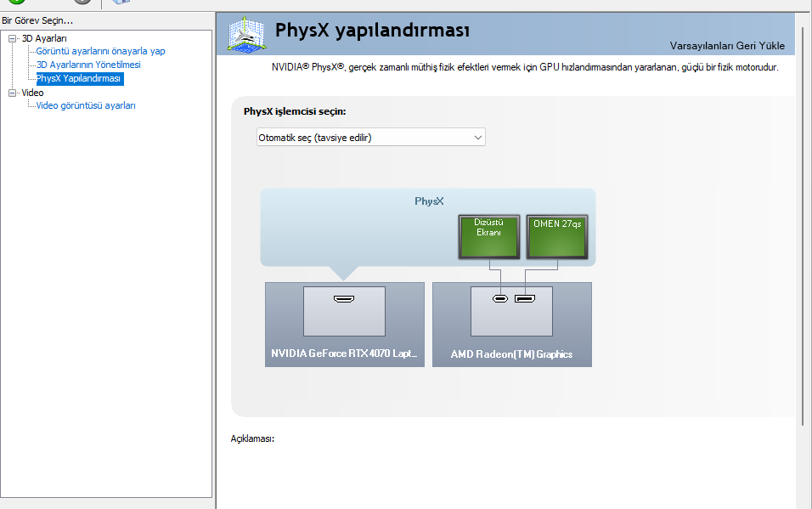Click the Video tree label
Image resolution: width=812 pixels, height=509 pixels.
[x=32, y=93]
